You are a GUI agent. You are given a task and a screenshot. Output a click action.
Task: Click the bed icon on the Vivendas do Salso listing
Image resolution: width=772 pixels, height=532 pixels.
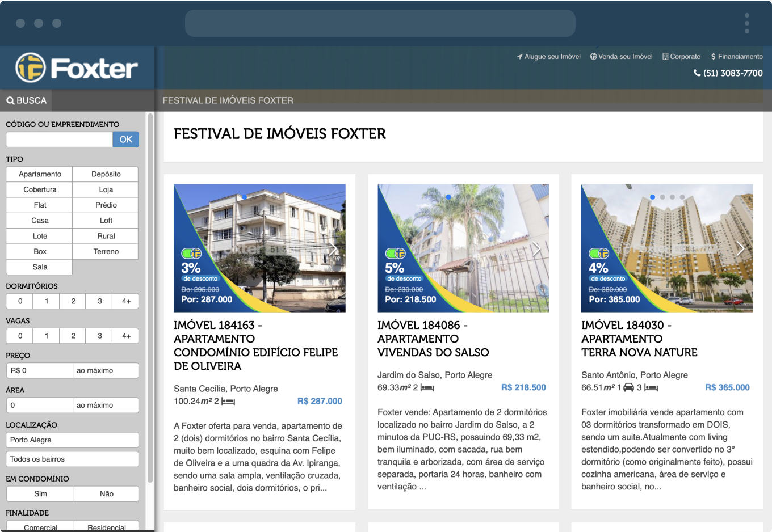pos(427,388)
